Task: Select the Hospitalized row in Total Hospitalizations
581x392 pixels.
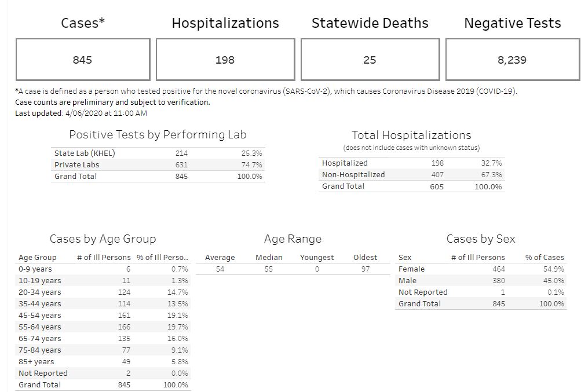Action: (x=345, y=163)
